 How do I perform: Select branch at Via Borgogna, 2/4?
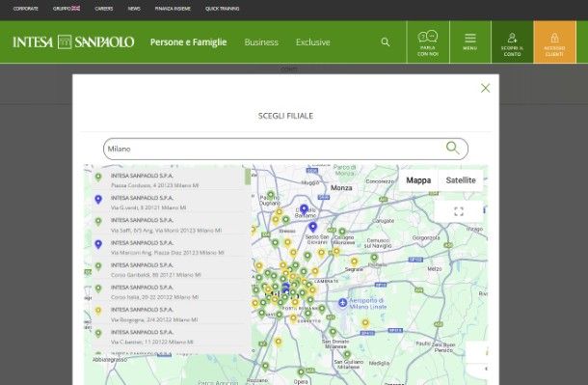[169, 315]
